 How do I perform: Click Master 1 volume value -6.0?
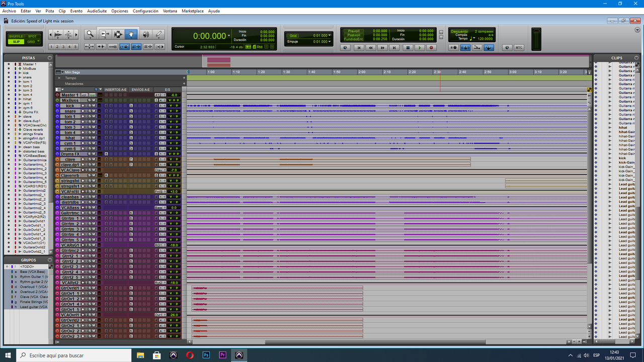click(x=174, y=95)
